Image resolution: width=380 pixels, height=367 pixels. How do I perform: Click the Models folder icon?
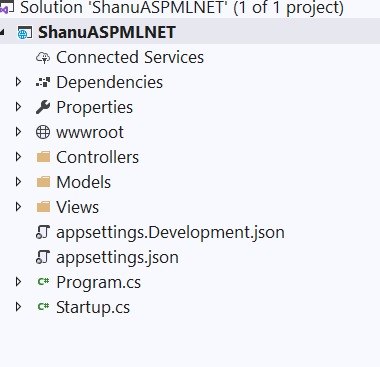tap(43, 182)
